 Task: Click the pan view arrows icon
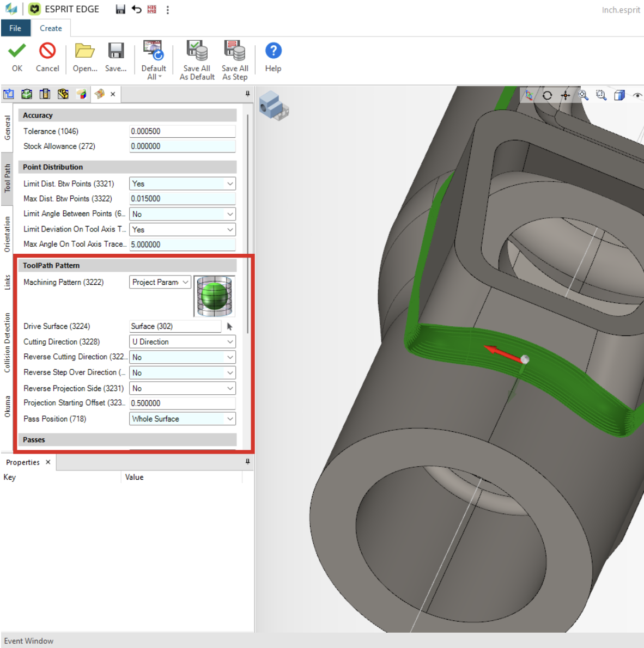(x=566, y=95)
